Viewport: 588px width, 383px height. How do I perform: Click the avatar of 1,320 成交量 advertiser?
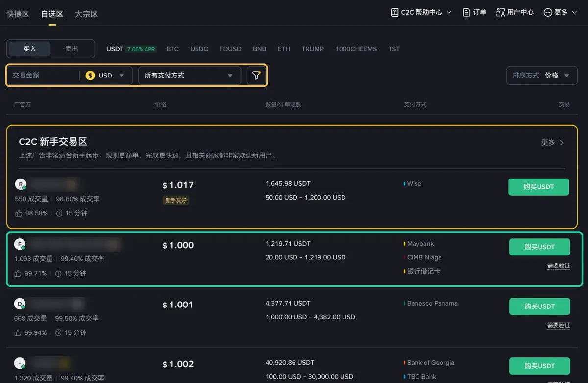coord(20,363)
